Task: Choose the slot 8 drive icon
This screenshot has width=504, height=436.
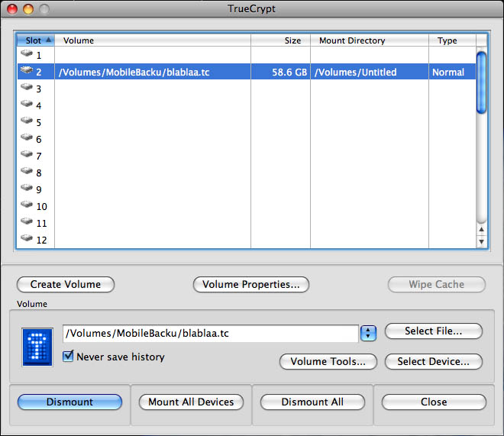Action: (27, 173)
